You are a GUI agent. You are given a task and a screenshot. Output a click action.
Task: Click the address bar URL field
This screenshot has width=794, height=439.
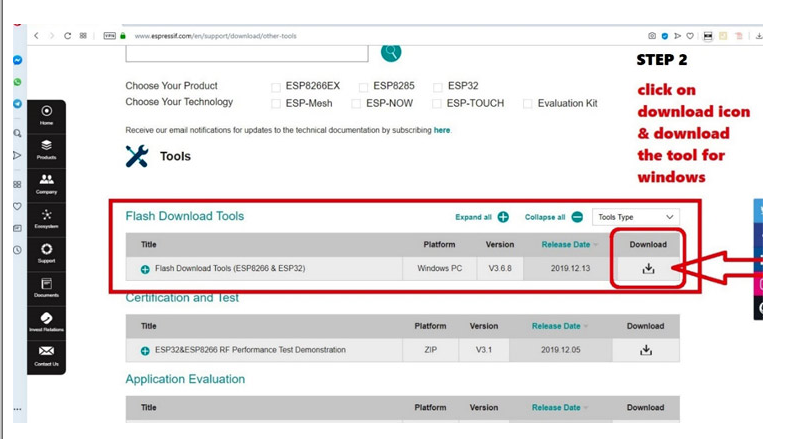coord(215,36)
